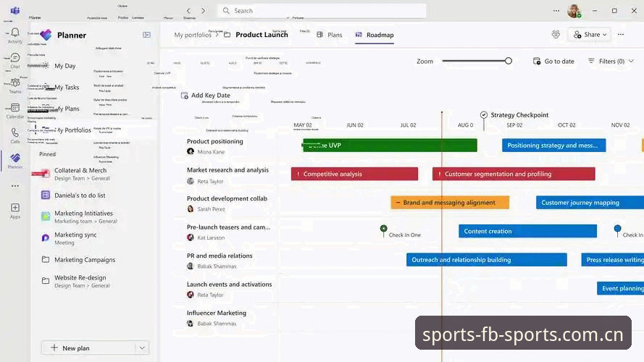
Task: Collapse the Planner sidebar panel icon
Action: pyautogui.click(x=146, y=35)
